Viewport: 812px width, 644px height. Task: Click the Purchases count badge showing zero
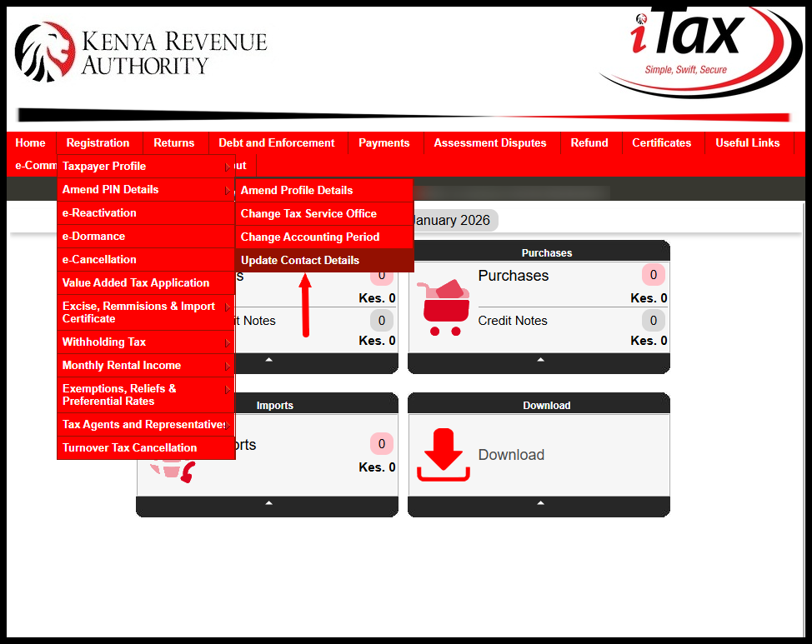(653, 275)
